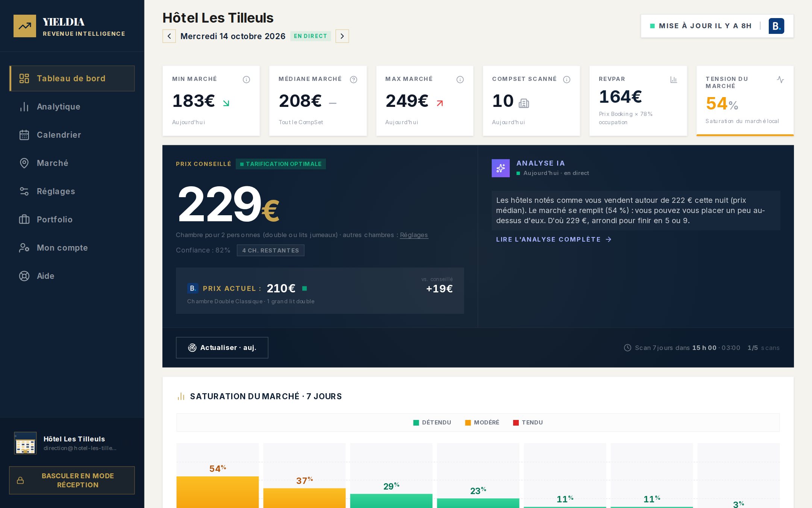
Task: Open the Réglages link under recommended price
Action: [414, 235]
